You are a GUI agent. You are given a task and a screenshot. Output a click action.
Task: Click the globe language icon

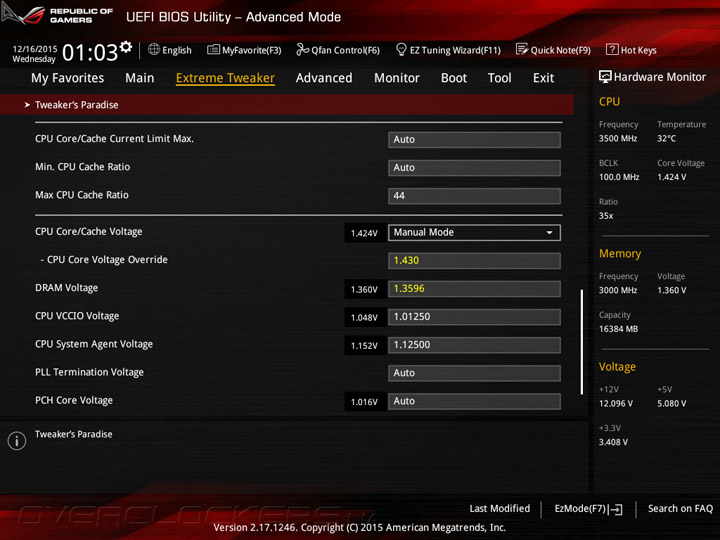(154, 49)
